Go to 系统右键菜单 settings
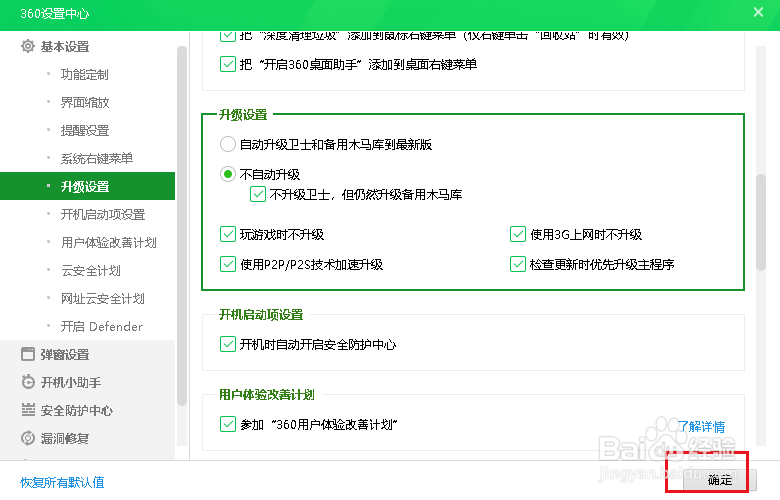The width and height of the screenshot is (780, 500). (x=97, y=158)
